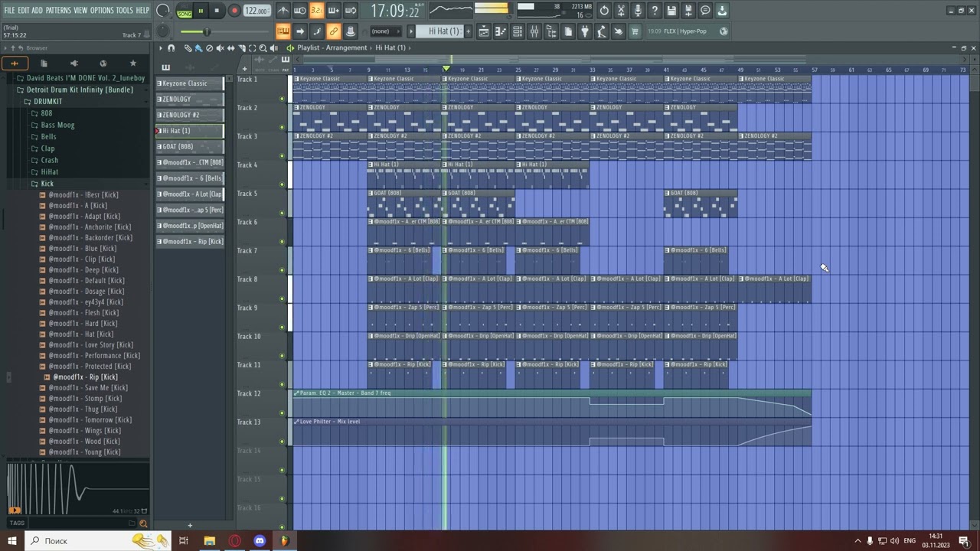Select the playlist Mute tool
The height and width of the screenshot is (551, 980).
point(220,48)
